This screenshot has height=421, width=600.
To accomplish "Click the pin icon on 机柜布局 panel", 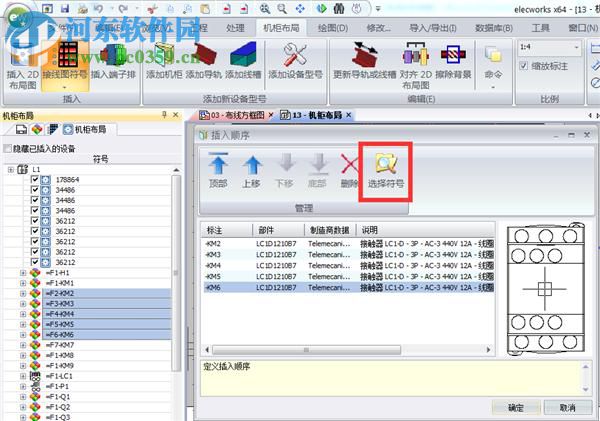I will (165, 115).
